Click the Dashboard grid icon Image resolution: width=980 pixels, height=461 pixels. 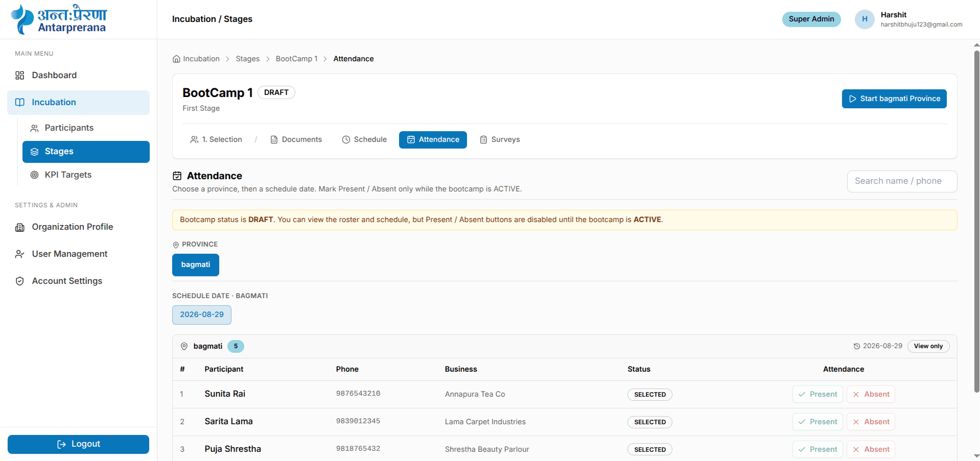click(20, 76)
